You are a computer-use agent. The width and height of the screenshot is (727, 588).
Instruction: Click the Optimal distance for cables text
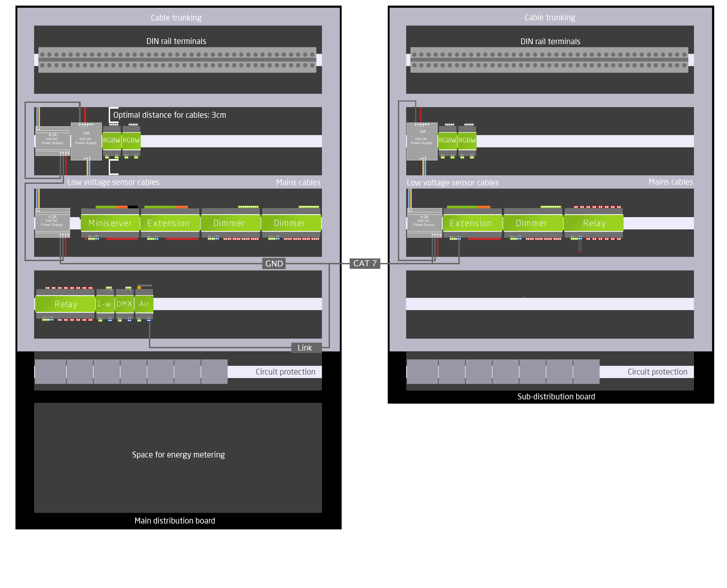(169, 115)
